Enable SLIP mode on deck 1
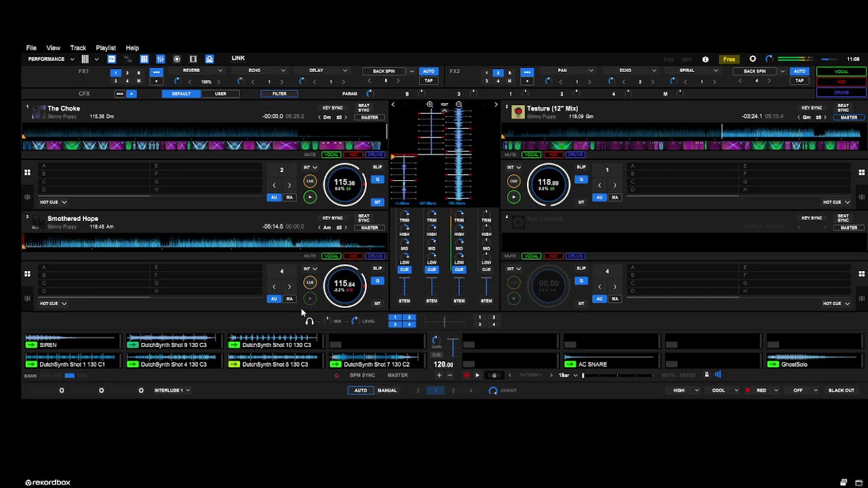 tap(378, 167)
